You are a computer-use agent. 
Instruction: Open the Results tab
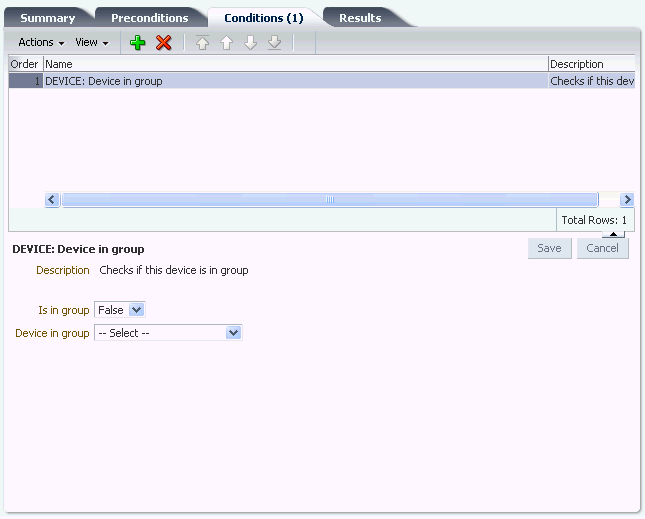click(x=360, y=18)
